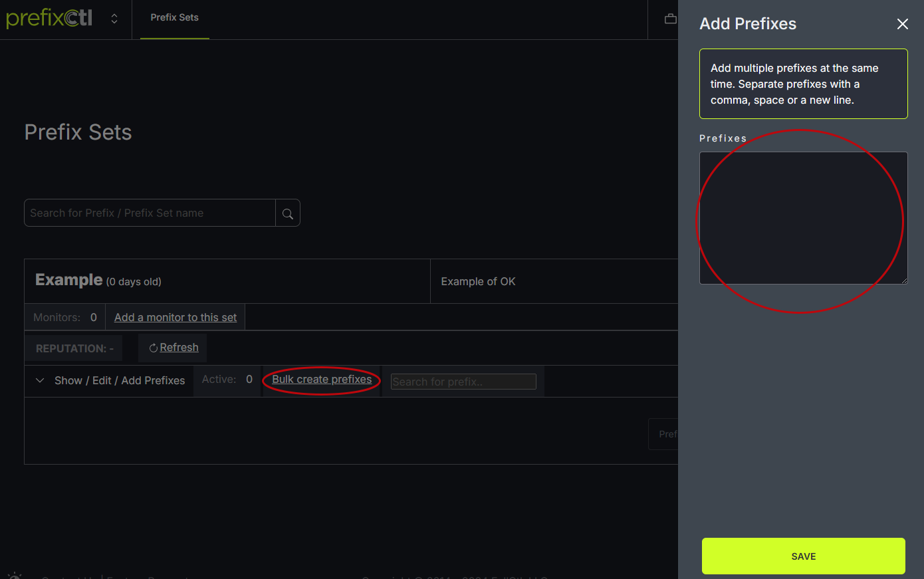Screen dimensions: 924x579
Task: Click the prefixctl logo
Action: click(x=49, y=18)
